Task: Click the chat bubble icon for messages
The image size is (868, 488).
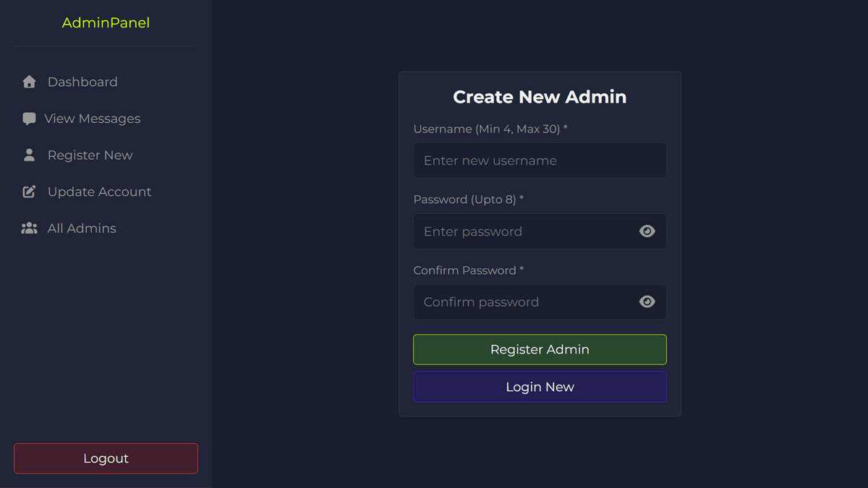Action: coord(29,119)
